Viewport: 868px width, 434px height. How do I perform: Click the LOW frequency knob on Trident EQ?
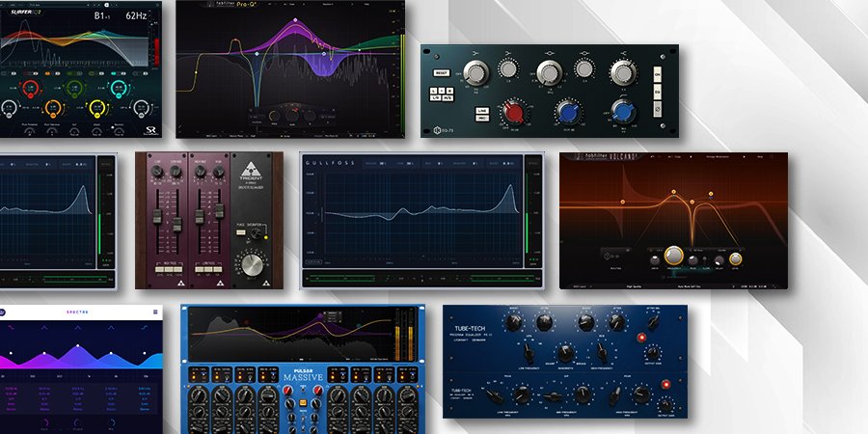[x=157, y=172]
